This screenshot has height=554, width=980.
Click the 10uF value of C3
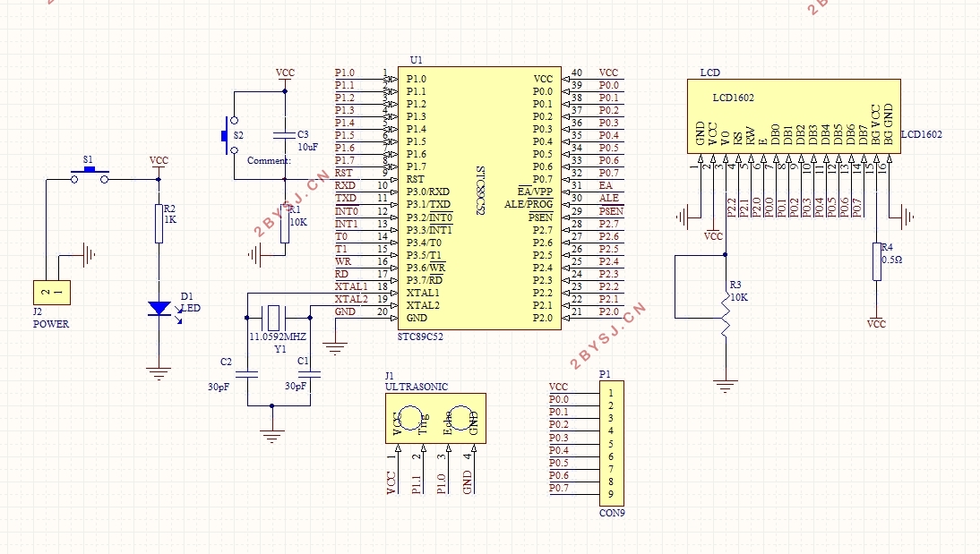[x=307, y=148]
